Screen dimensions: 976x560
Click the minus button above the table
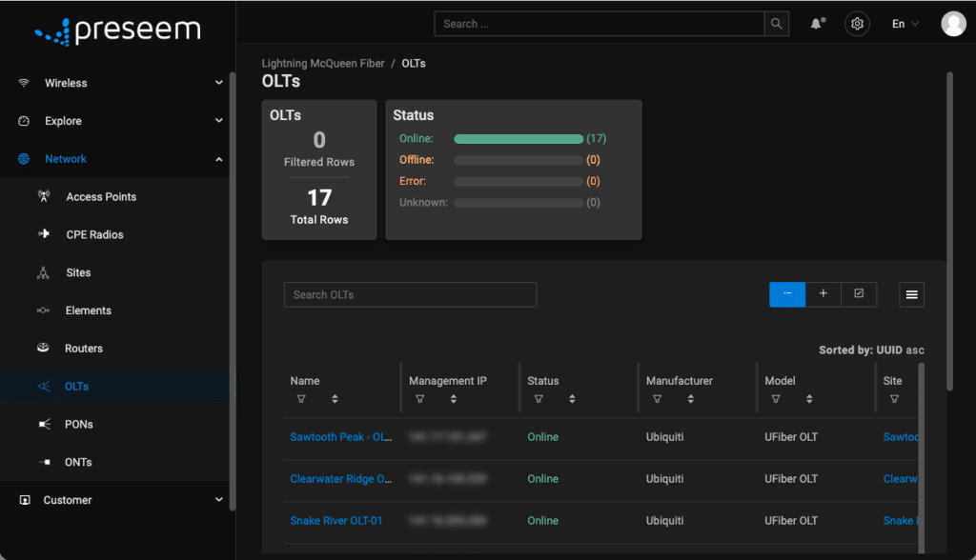pyautogui.click(x=787, y=294)
